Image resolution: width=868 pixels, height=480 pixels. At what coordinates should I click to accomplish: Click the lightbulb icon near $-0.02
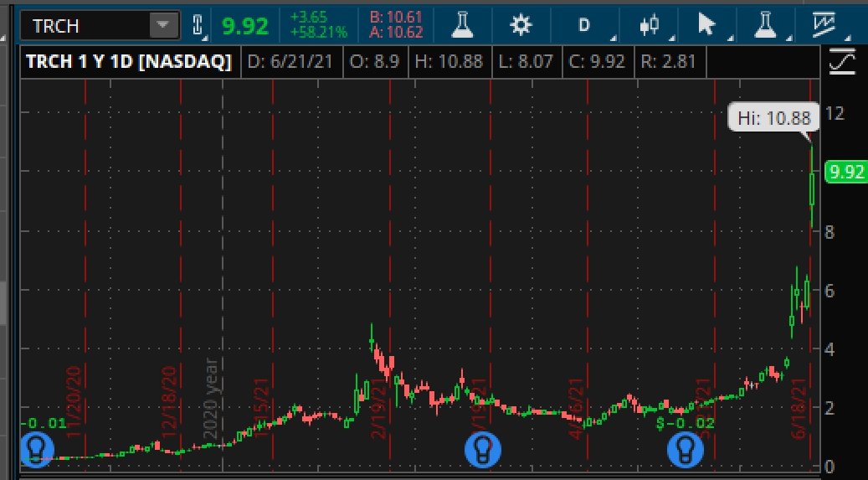686,449
